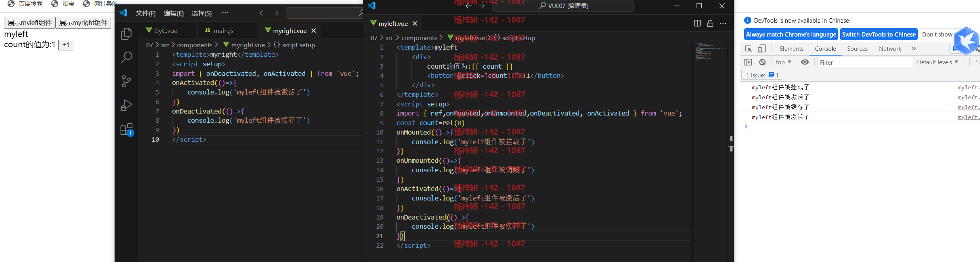Expand more DevTools tabs chevron
The height and width of the screenshot is (262, 980).
pos(914,48)
